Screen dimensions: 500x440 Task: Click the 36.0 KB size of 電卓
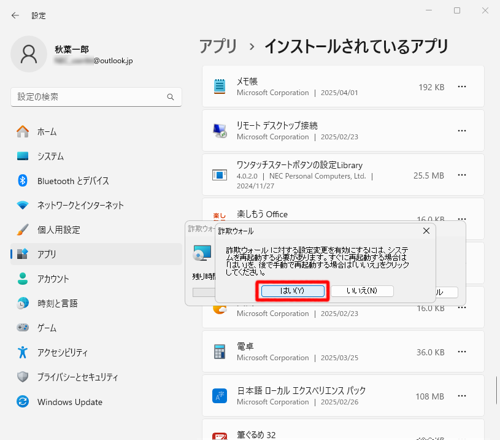click(x=430, y=352)
